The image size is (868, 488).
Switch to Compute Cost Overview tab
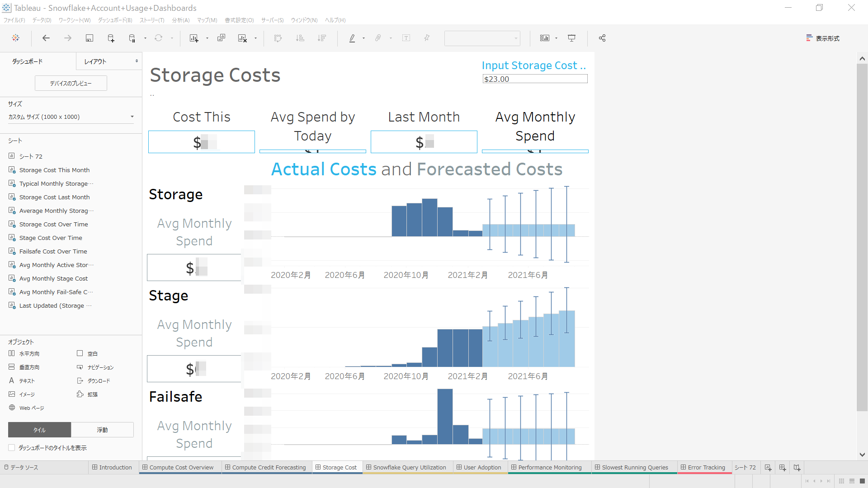pos(181,468)
